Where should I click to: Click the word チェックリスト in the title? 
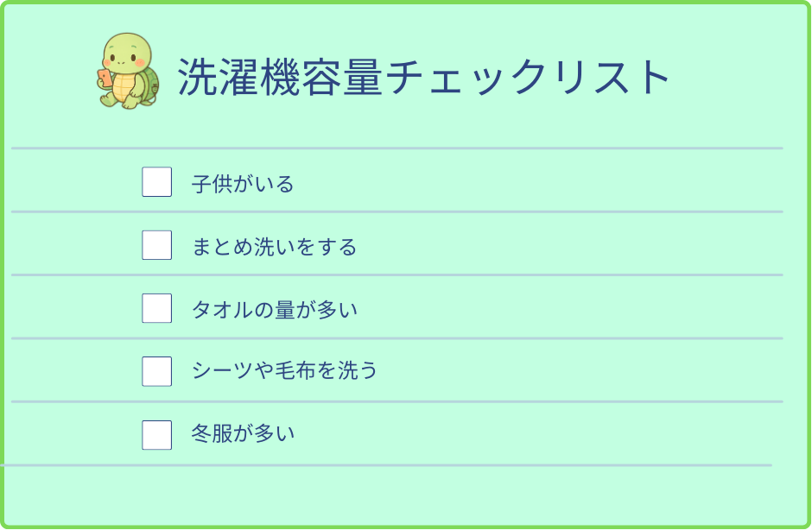(527, 78)
